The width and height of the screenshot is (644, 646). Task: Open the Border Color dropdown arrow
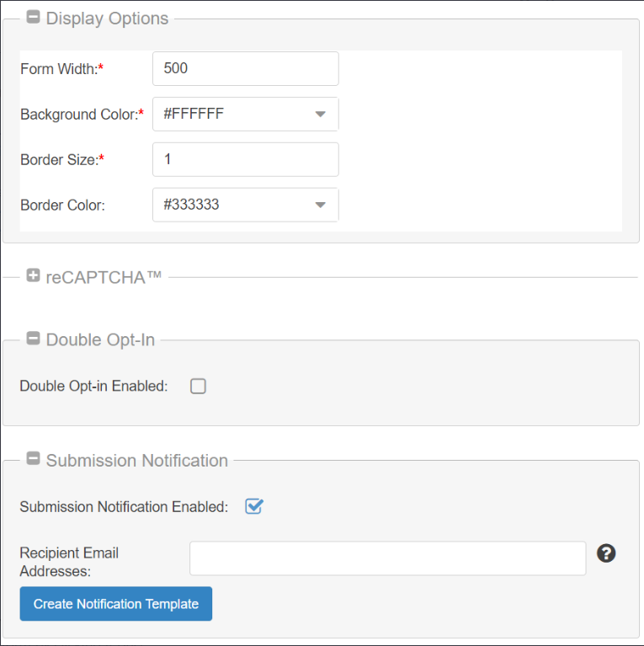(321, 205)
